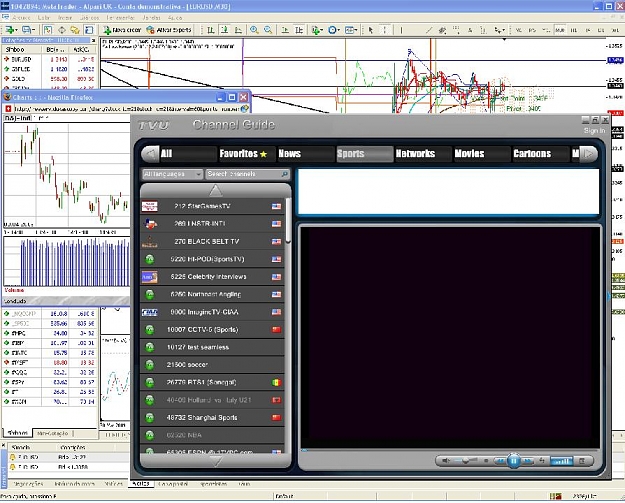This screenshot has width=625, height=503.
Task: Select channel 5225 Celebrity Interviews
Action: pos(212,277)
